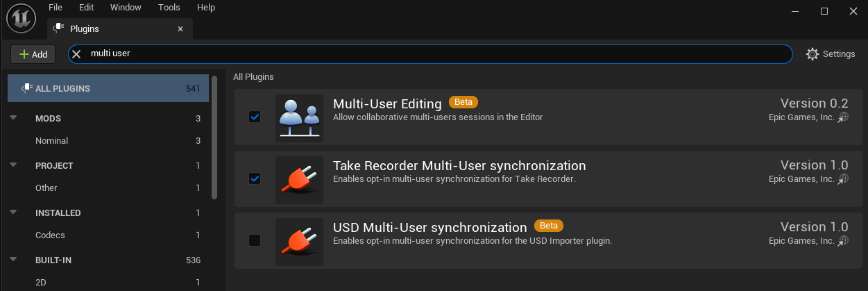Click the USD Multi-User plugin plug icon

click(x=299, y=242)
